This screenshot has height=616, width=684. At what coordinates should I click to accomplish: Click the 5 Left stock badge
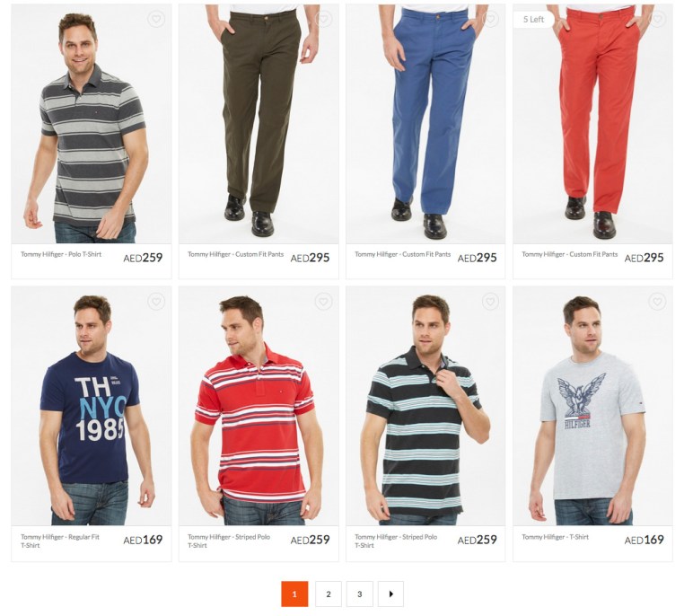coord(533,19)
